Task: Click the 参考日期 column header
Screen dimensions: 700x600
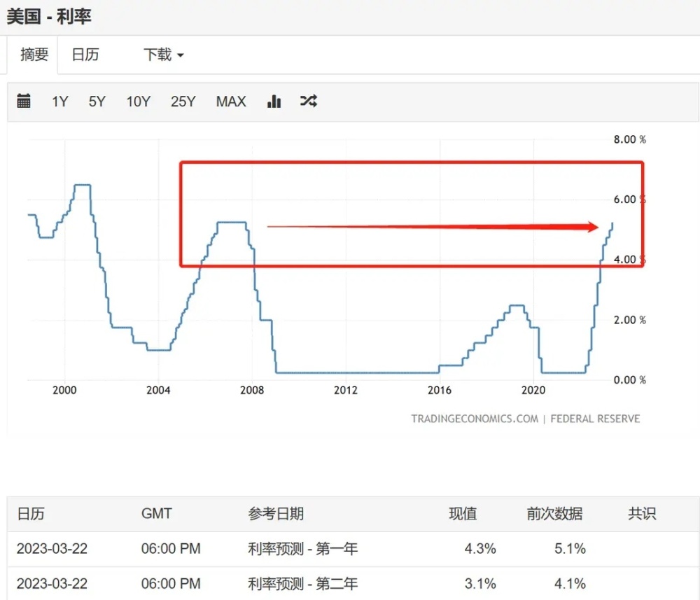Action: point(276,513)
